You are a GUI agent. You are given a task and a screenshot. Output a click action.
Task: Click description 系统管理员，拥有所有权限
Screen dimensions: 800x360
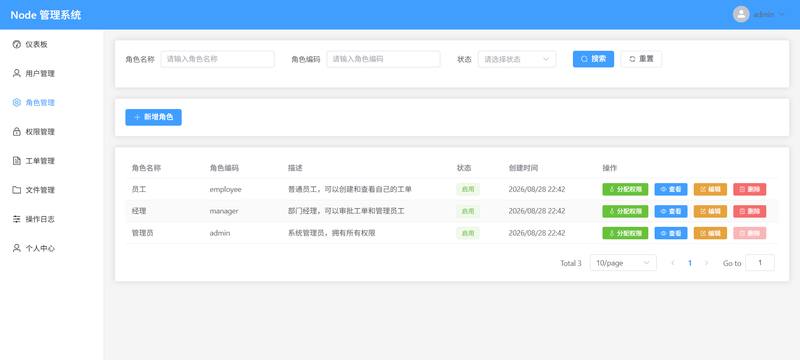[x=332, y=233]
